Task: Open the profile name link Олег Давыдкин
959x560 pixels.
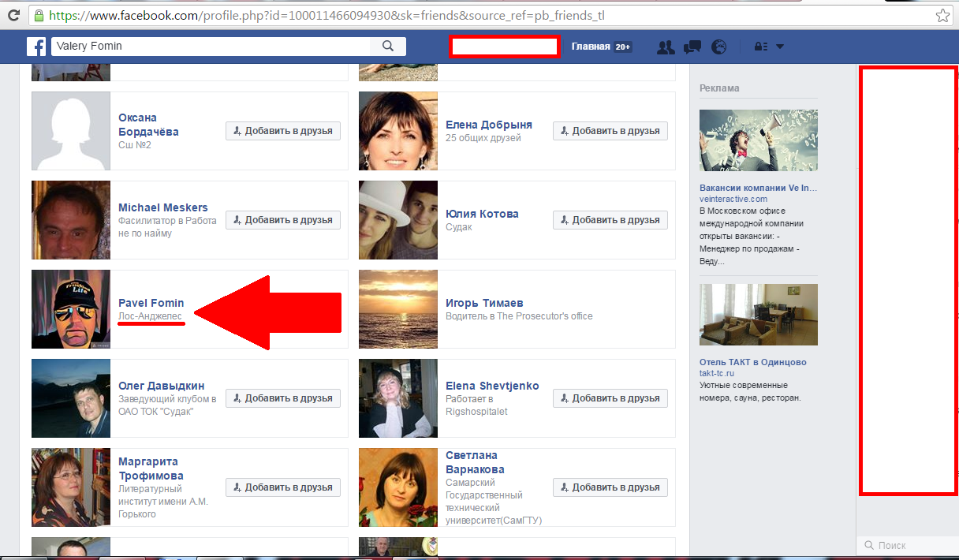Action: tap(162, 386)
